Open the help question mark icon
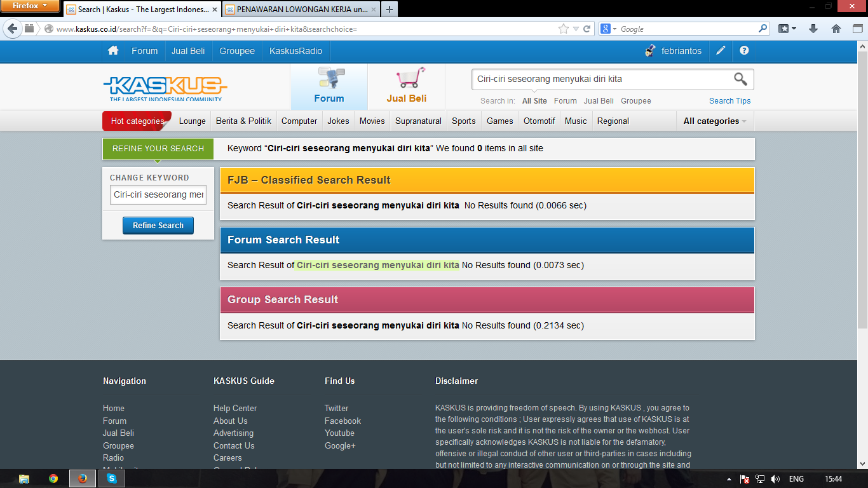 [x=744, y=51]
